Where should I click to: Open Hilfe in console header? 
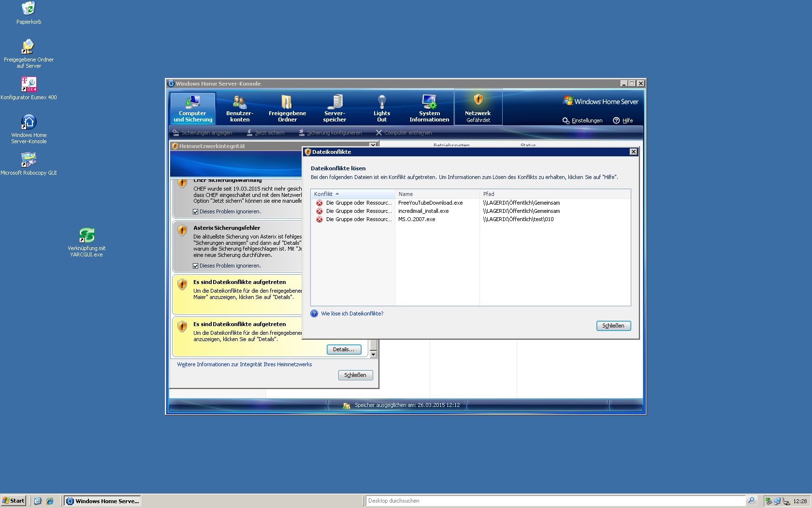coord(623,120)
